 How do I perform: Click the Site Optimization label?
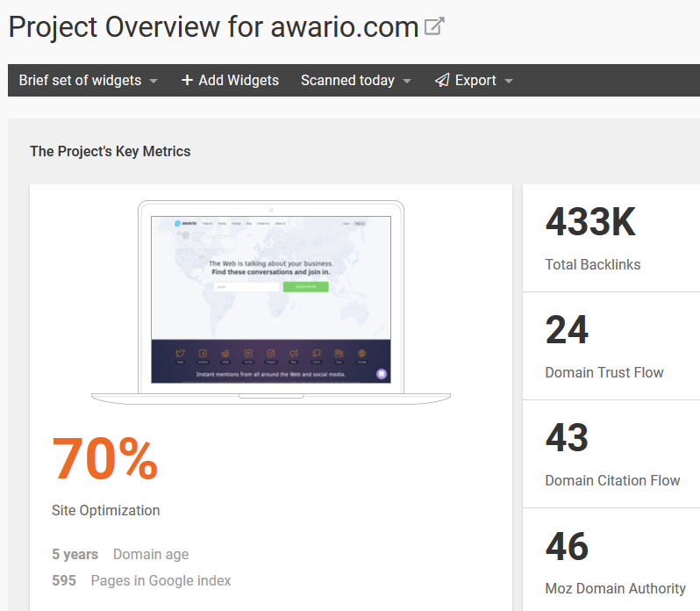(106, 510)
